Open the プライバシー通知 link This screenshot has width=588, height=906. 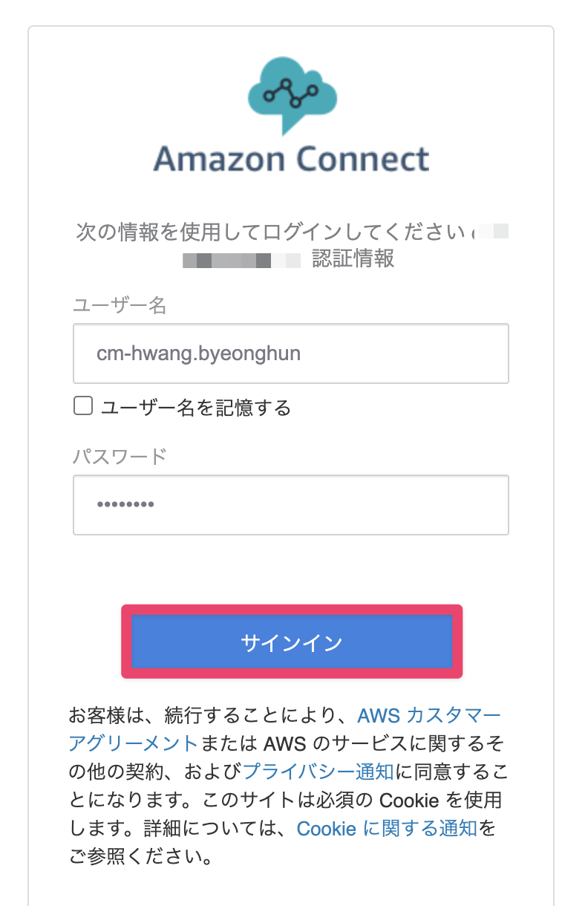318,771
